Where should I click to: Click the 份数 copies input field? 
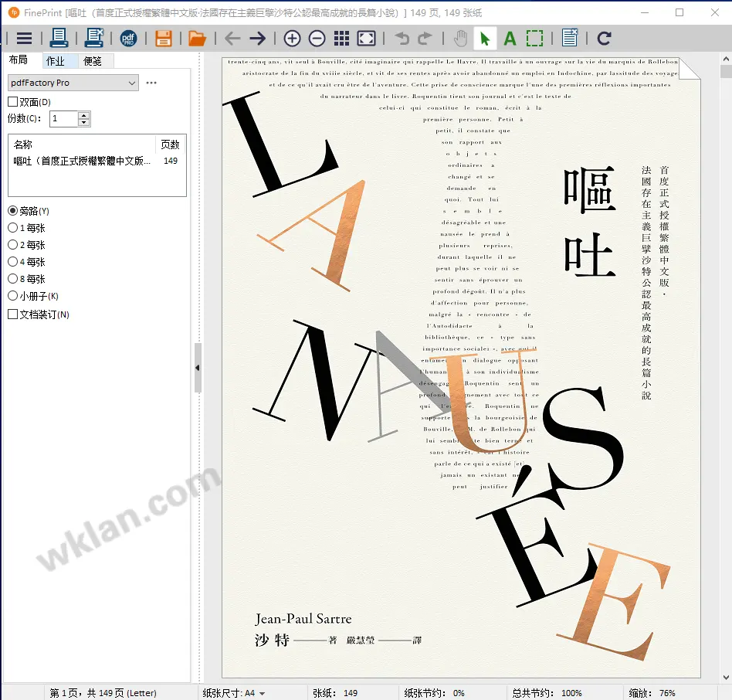pos(64,119)
